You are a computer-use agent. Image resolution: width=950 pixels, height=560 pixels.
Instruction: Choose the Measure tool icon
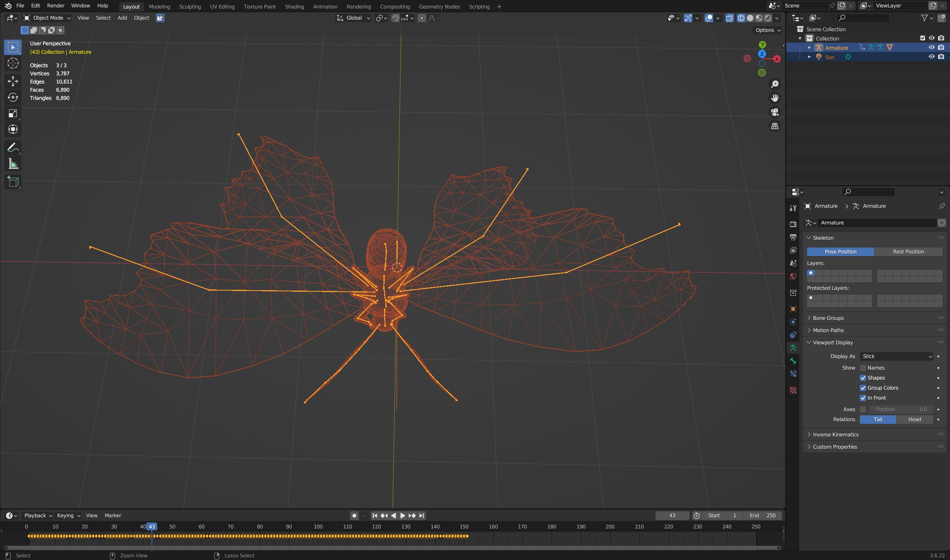coord(13,164)
